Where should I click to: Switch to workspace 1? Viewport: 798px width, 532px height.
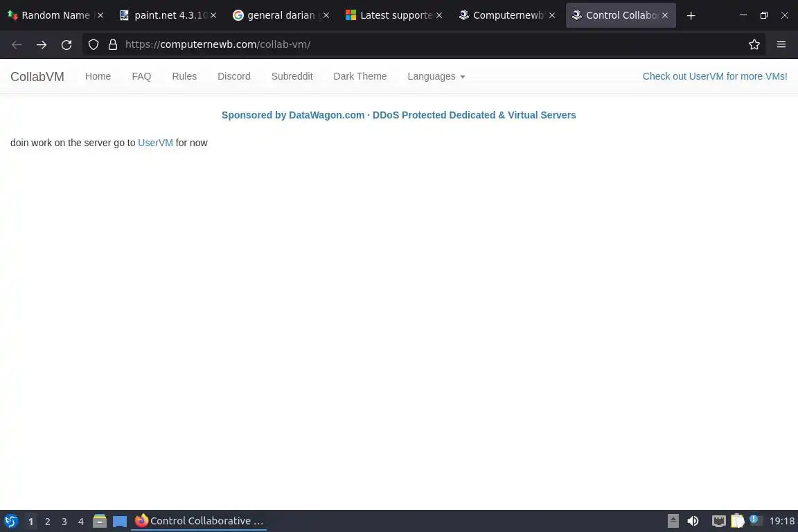click(x=30, y=522)
